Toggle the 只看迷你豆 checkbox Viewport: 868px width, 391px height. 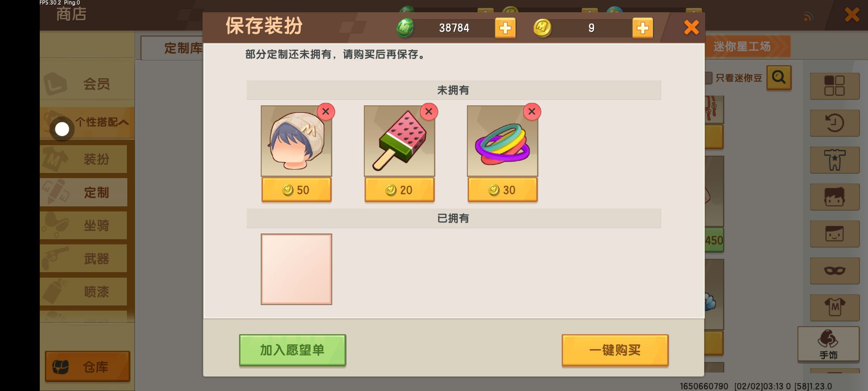(708, 78)
